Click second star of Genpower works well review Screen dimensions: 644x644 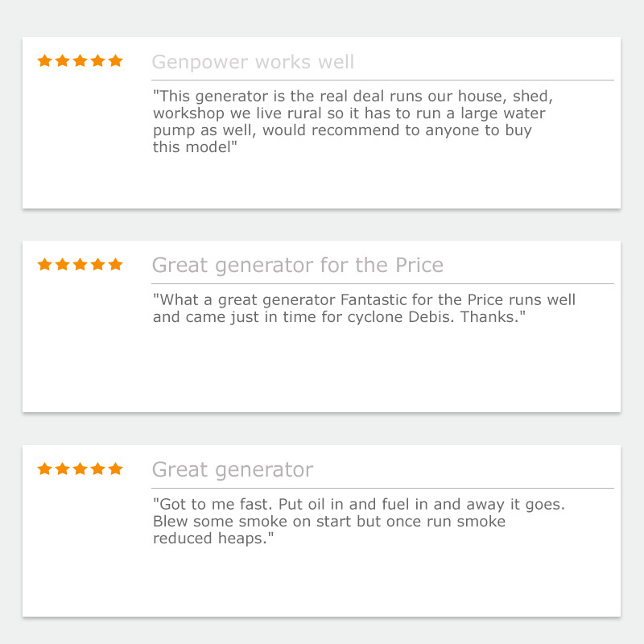(63, 60)
